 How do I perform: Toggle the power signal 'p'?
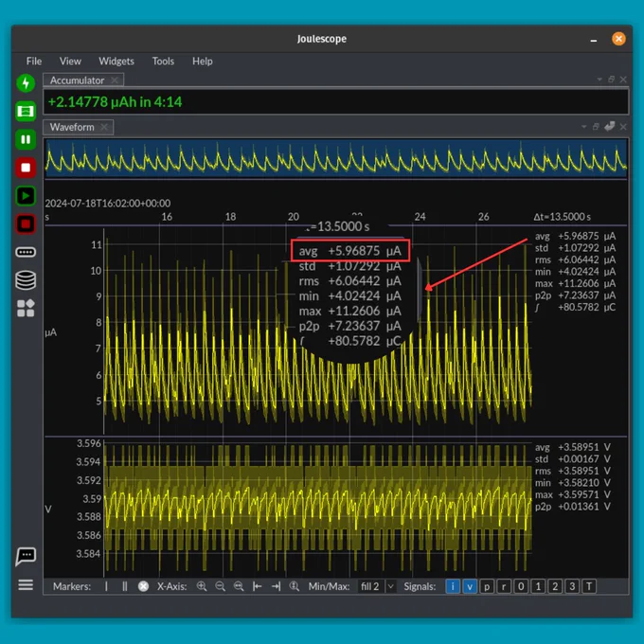tap(487, 586)
